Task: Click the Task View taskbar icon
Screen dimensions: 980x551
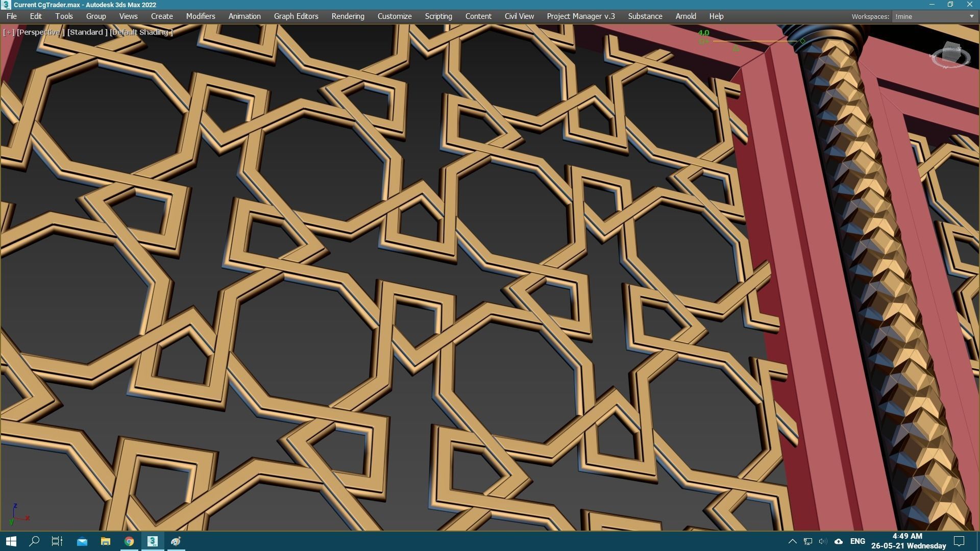Action: pos(57,541)
